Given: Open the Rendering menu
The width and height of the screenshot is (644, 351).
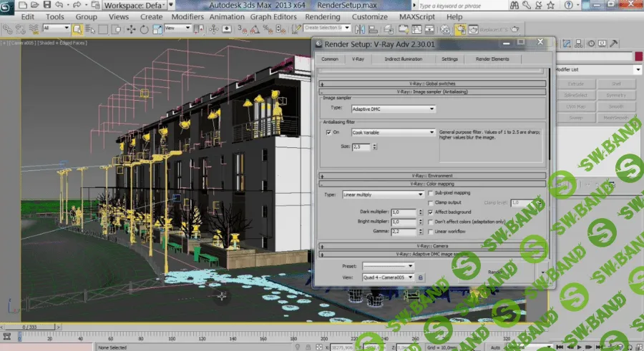Looking at the screenshot, I should pos(322,16).
